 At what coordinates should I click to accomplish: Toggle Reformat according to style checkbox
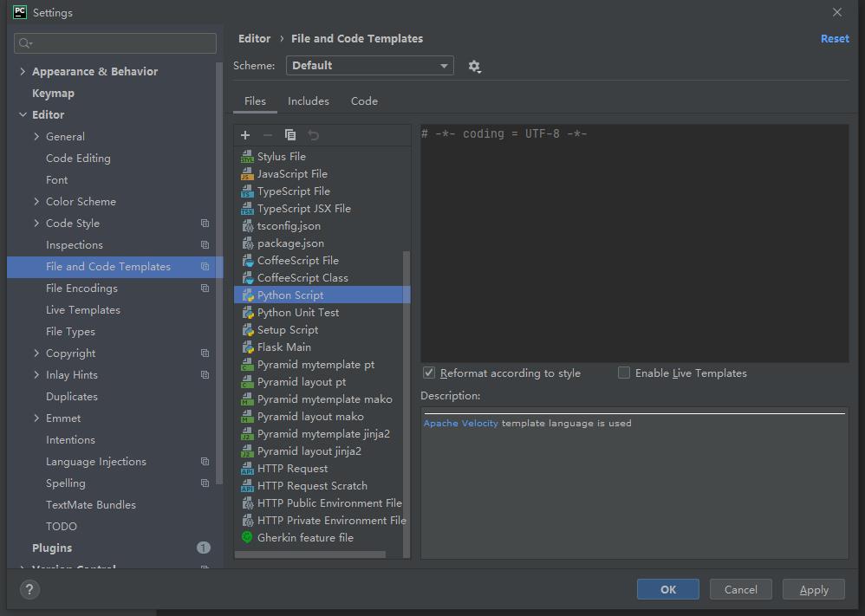click(429, 373)
